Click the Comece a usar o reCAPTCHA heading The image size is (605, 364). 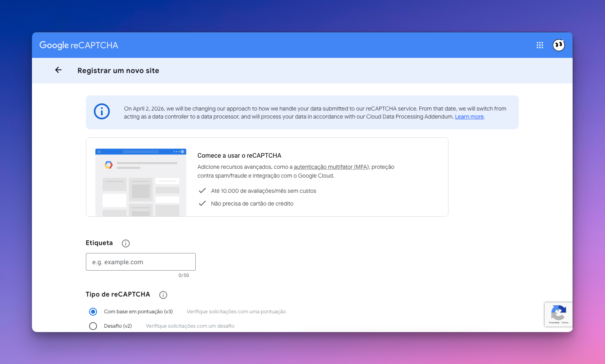(239, 156)
